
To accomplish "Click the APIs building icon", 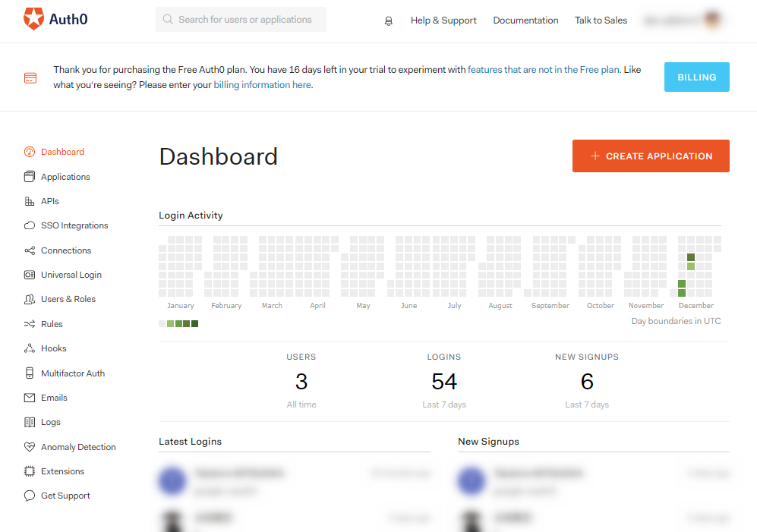I will click(x=30, y=201).
